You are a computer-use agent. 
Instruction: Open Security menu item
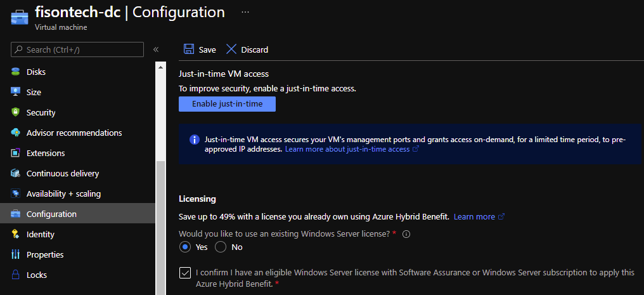[77, 112]
